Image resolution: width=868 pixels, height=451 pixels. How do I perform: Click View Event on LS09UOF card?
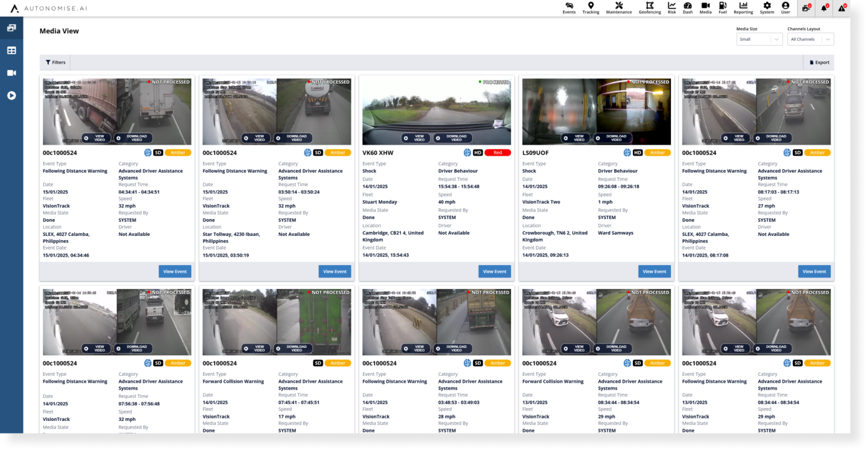655,272
